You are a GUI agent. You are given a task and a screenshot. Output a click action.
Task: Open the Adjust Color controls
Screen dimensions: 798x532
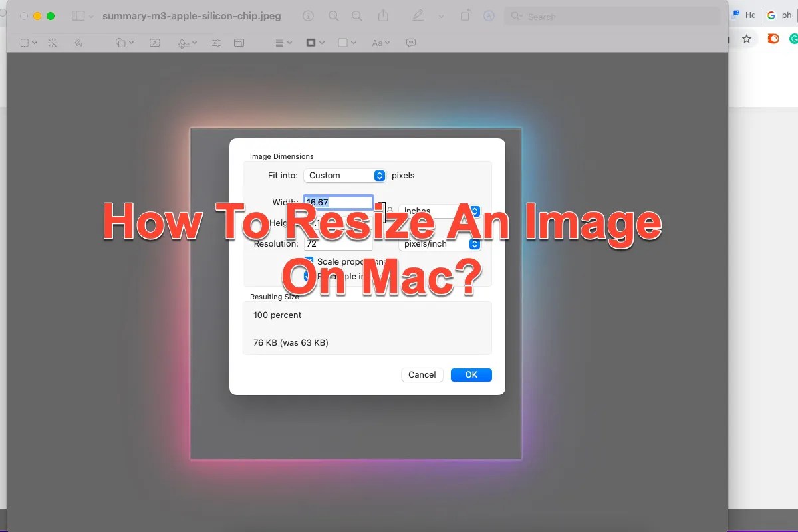click(216, 43)
